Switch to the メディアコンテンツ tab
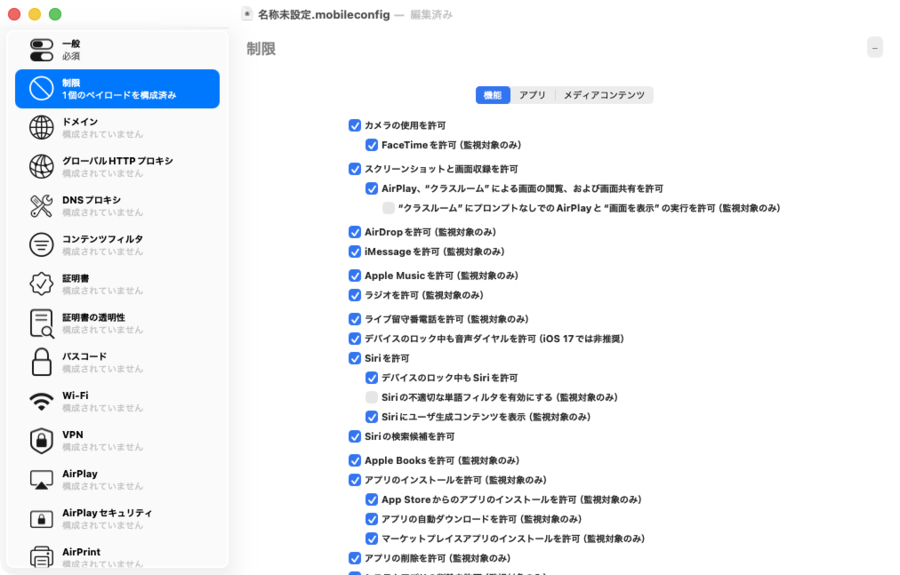This screenshot has width=900, height=575. (x=603, y=95)
